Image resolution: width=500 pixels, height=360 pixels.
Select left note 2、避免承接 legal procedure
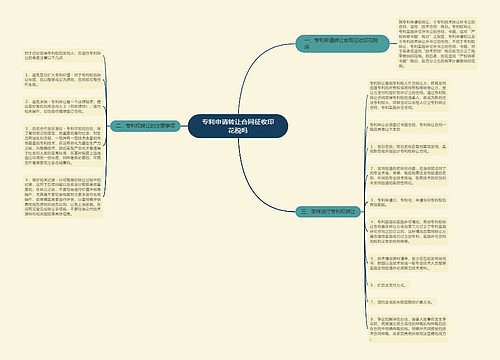click(x=63, y=106)
